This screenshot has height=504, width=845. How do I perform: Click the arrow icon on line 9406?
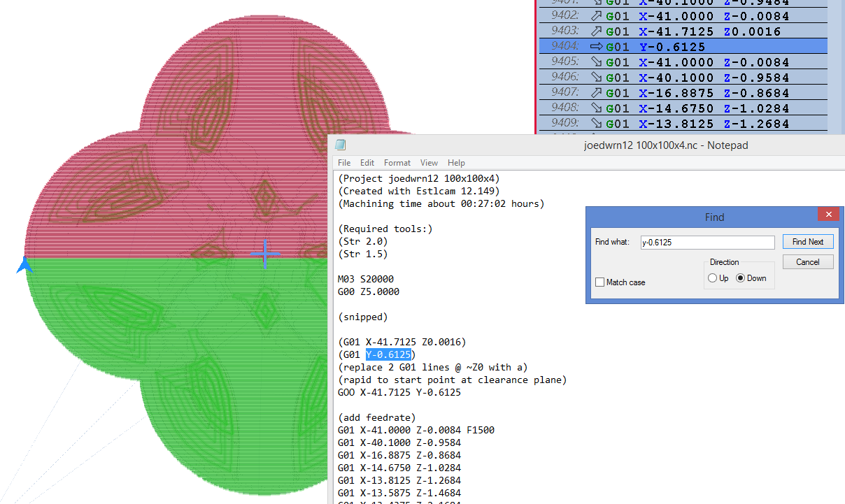pos(597,78)
